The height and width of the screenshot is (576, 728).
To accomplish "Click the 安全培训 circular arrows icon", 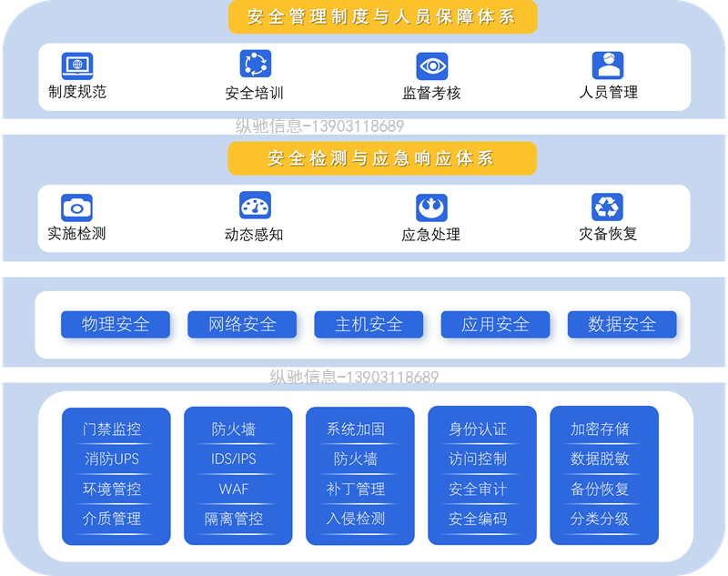I will point(255,64).
